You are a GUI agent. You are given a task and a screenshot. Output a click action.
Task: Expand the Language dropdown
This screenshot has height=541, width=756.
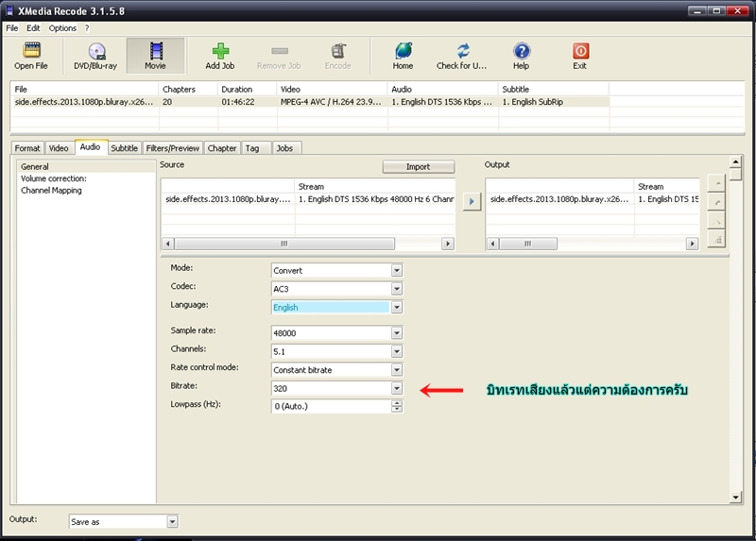(x=397, y=308)
